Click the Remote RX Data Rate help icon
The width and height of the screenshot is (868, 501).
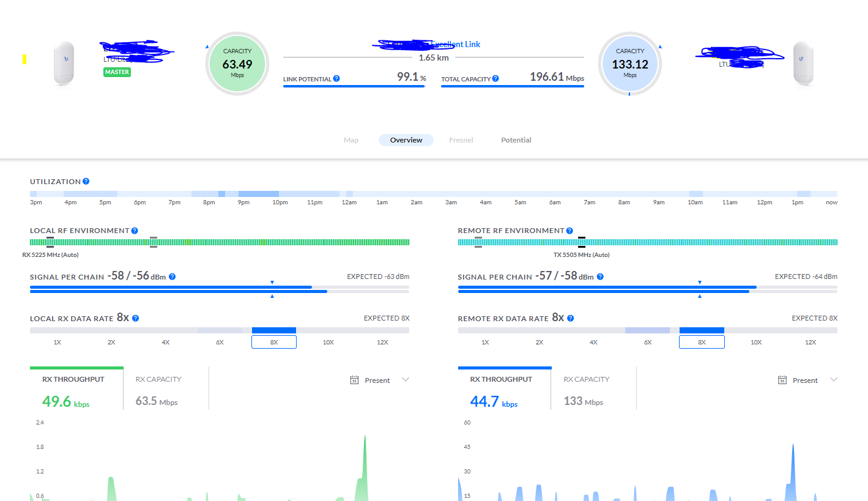(x=571, y=319)
